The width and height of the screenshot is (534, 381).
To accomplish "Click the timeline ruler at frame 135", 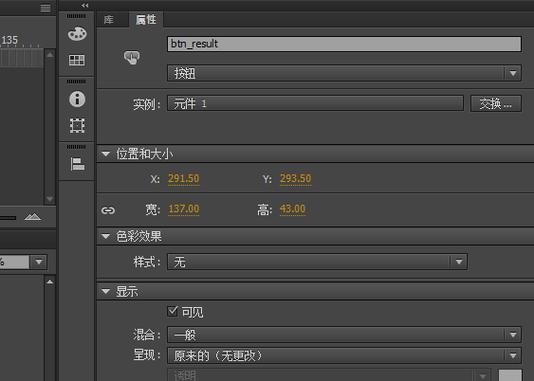I will click(10, 40).
